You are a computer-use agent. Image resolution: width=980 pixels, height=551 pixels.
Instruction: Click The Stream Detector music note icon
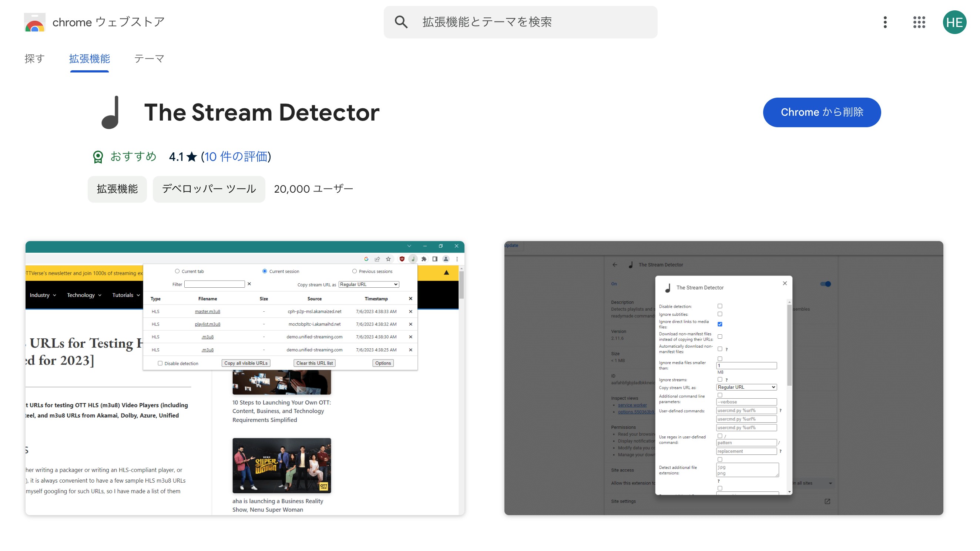pyautogui.click(x=111, y=112)
